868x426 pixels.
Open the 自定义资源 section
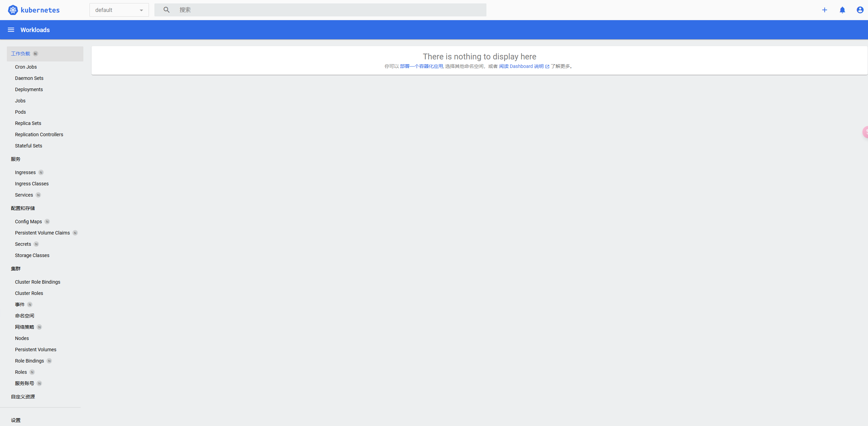23,397
